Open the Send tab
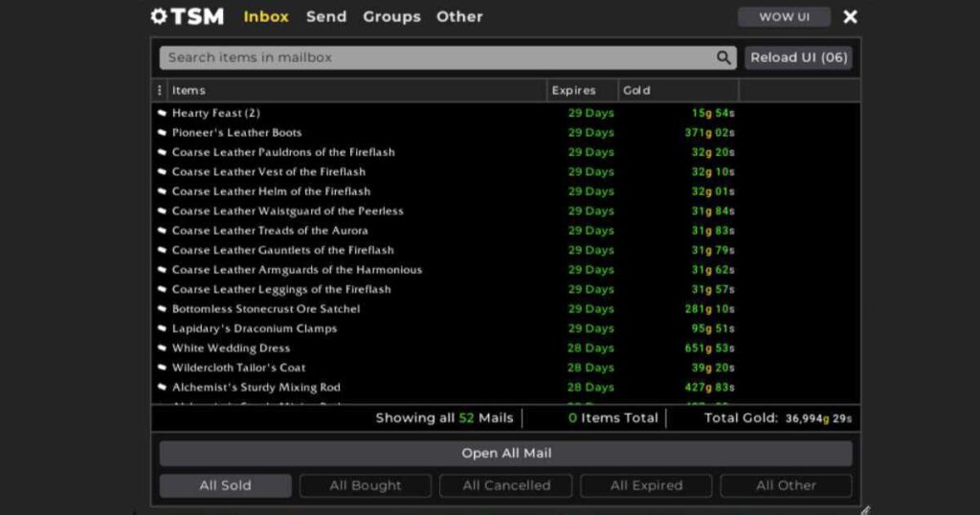The image size is (980, 515). point(326,16)
